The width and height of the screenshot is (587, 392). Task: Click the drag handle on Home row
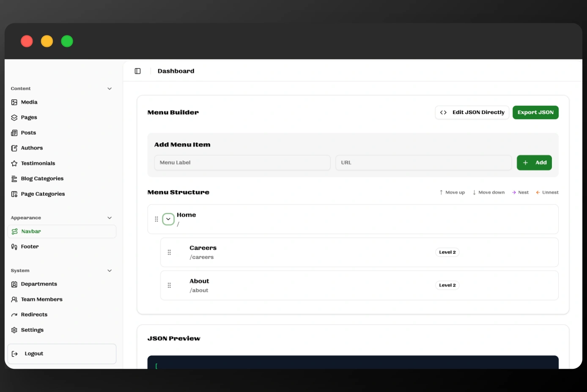[156, 219]
